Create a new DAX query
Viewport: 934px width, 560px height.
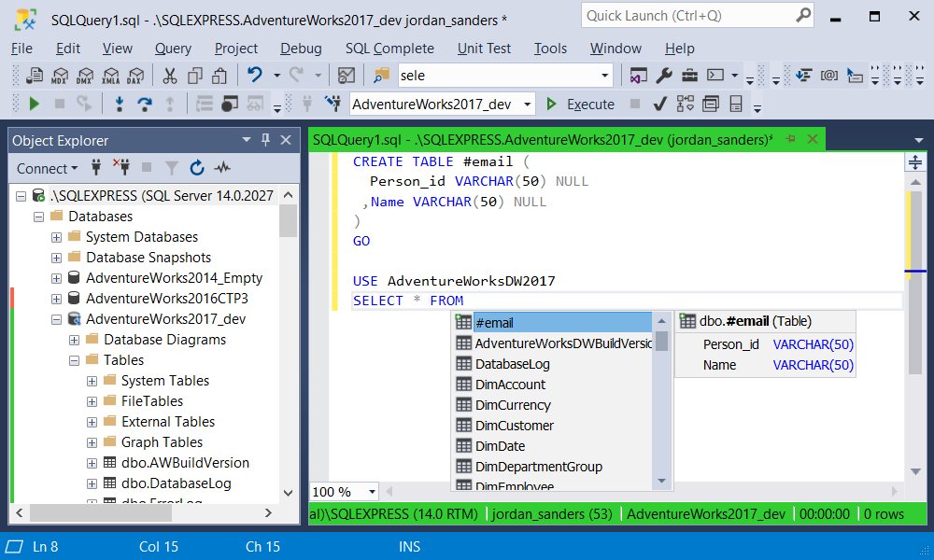pos(135,74)
